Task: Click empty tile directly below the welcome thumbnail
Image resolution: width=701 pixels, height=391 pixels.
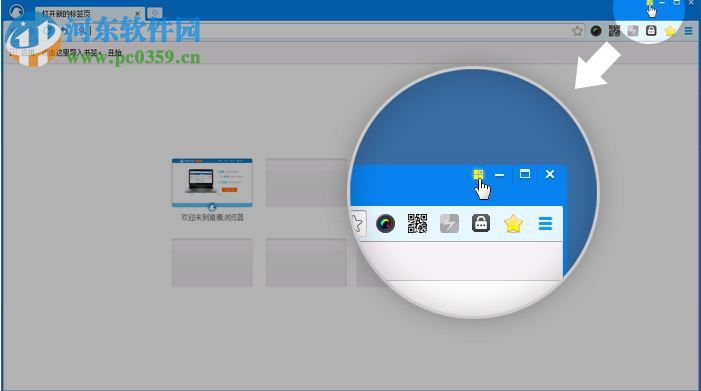Action: pos(212,262)
